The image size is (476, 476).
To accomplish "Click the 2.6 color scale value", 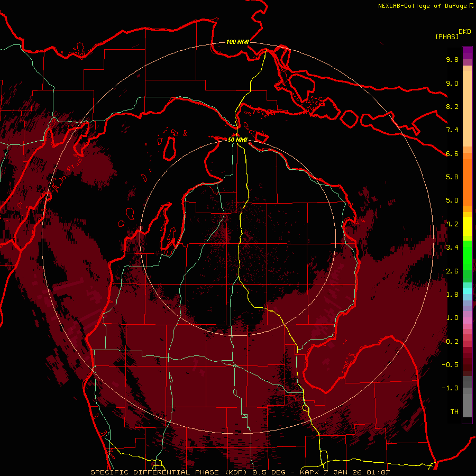I will 452,271.
